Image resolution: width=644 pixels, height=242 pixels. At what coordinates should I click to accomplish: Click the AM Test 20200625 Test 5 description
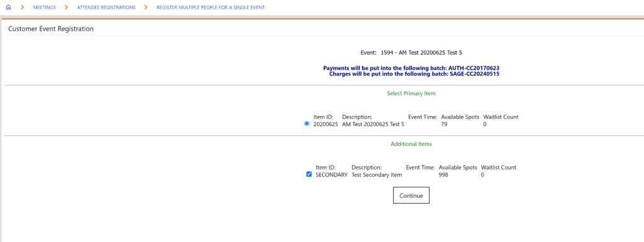(373, 124)
